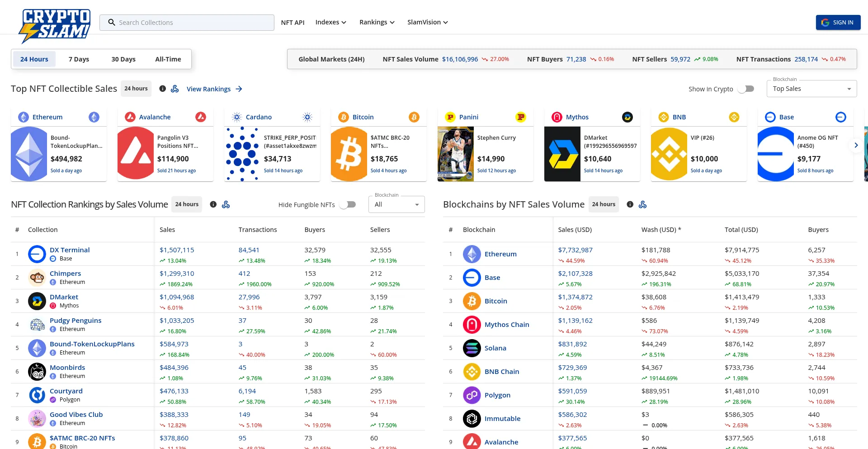The image size is (868, 449).
Task: Open the Top Sales blockchain dropdown
Action: tap(811, 89)
